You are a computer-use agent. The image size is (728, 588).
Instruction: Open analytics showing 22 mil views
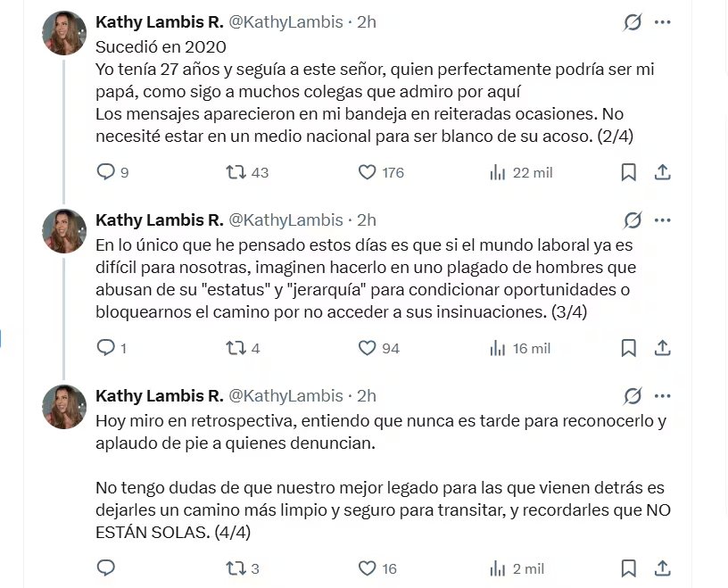497,172
